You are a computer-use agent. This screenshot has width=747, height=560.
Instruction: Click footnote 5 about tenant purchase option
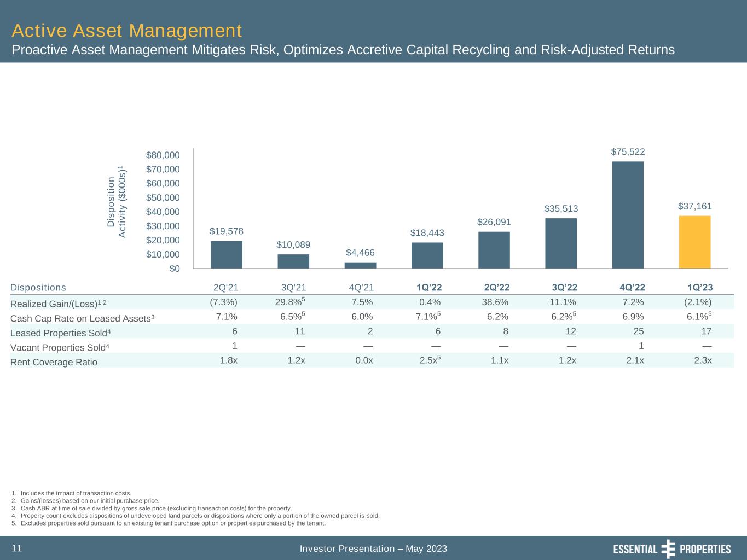pyautogui.click(x=168, y=523)
